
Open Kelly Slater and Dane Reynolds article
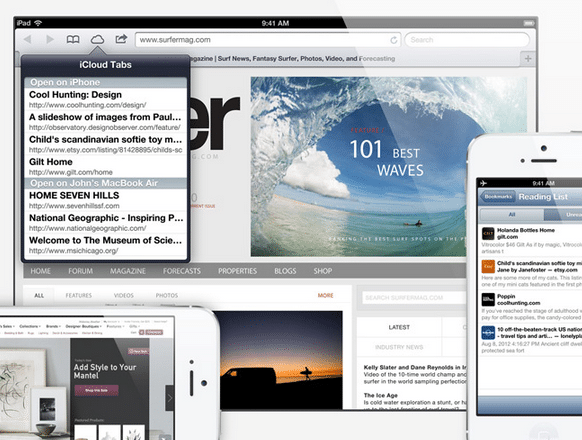(x=415, y=374)
